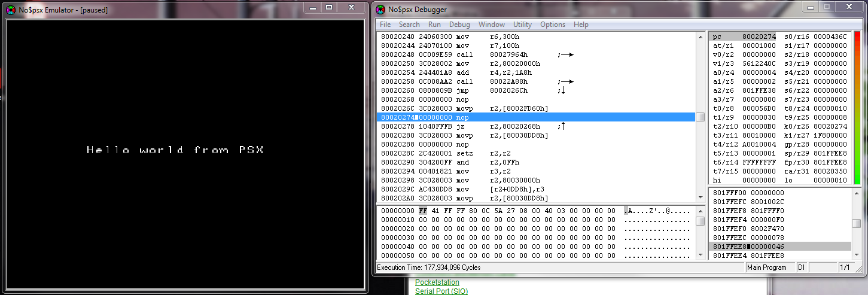This screenshot has height=295, width=868.
Task: Click the No$psx Emulator window icon
Action: tap(11, 10)
